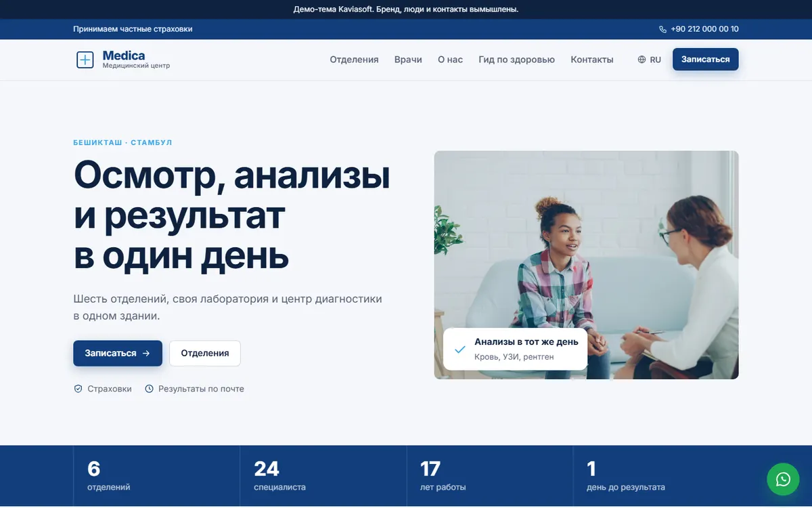Open the Контакты page

[592, 60]
